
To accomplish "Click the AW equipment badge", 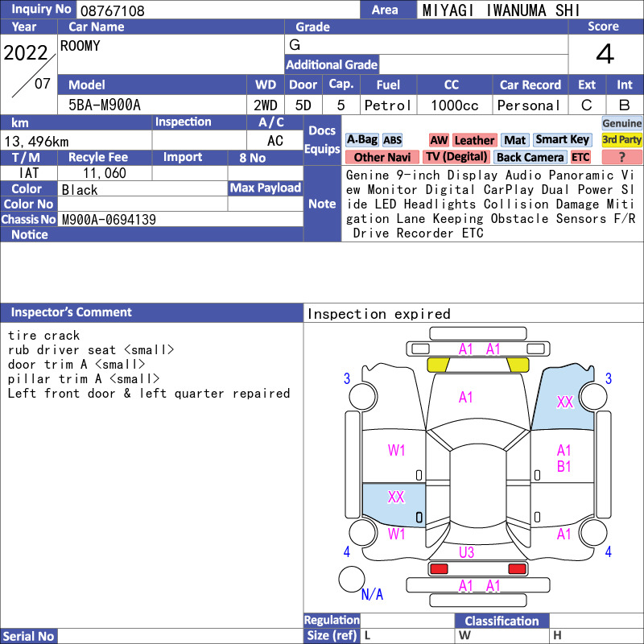I will click(439, 140).
